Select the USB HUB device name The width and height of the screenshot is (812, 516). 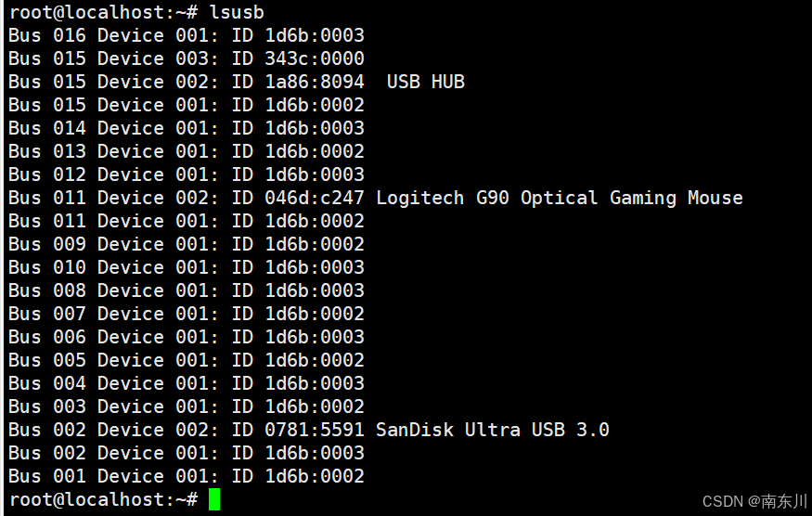tap(426, 82)
